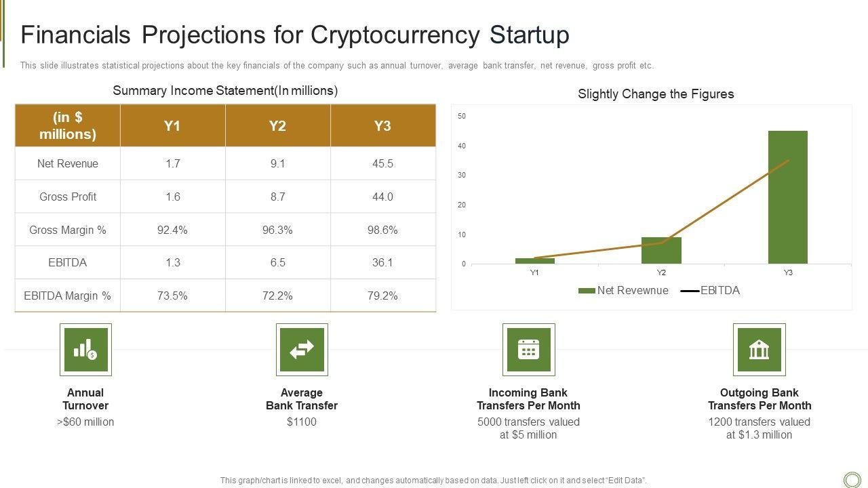Click the slide title Financials Projections

tap(295, 35)
